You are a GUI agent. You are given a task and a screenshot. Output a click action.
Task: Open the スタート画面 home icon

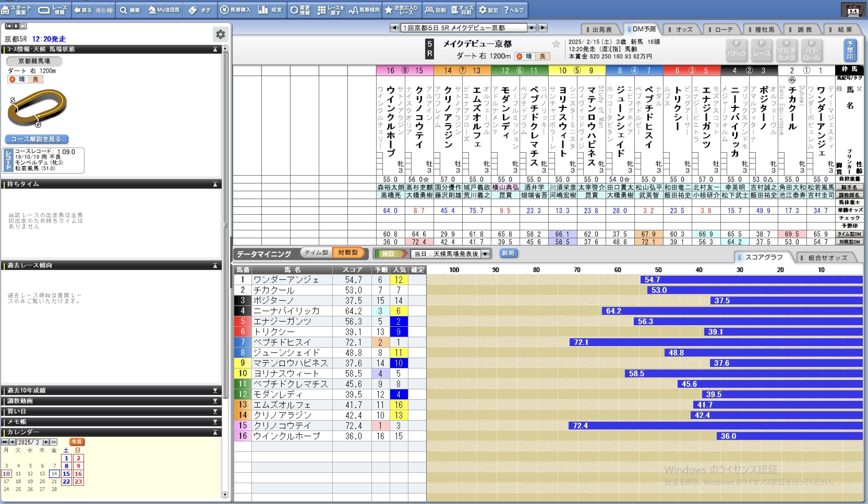coord(16,10)
